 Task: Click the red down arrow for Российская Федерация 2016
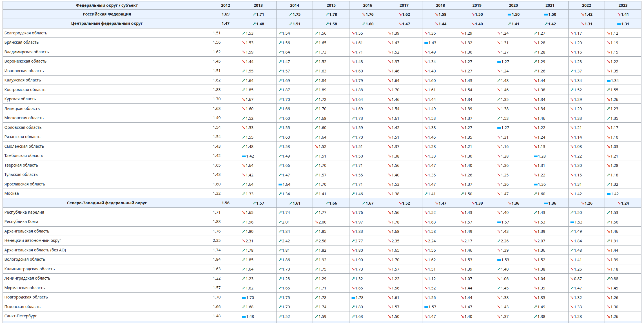[x=364, y=14]
